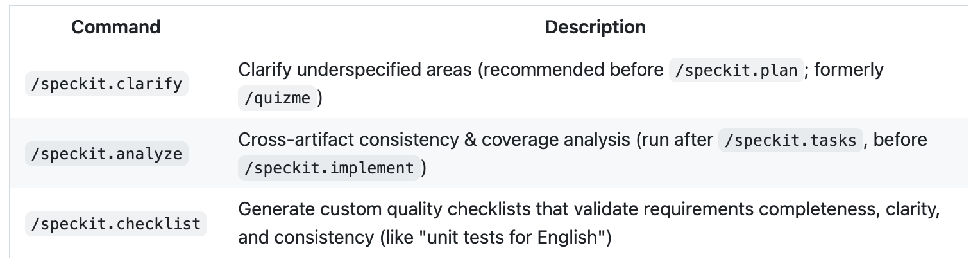This screenshot has width=980, height=266.
Task: Click the /speckit.tasks inline code
Action: tap(789, 140)
